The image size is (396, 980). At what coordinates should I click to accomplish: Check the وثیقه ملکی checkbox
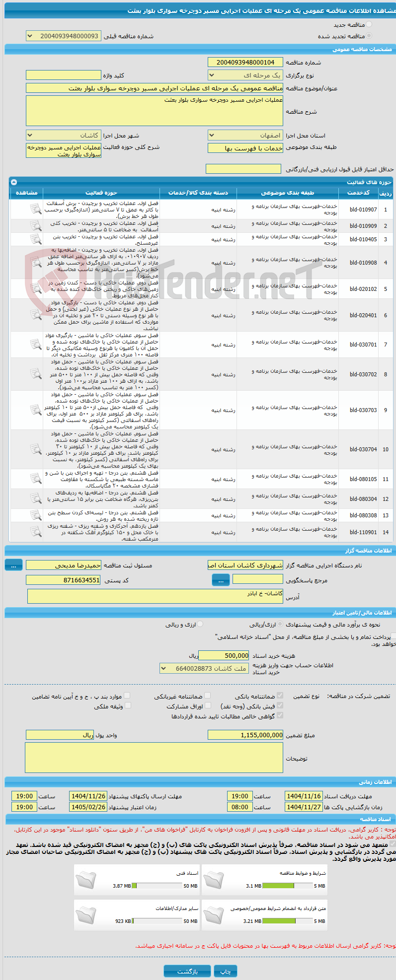tap(128, 705)
